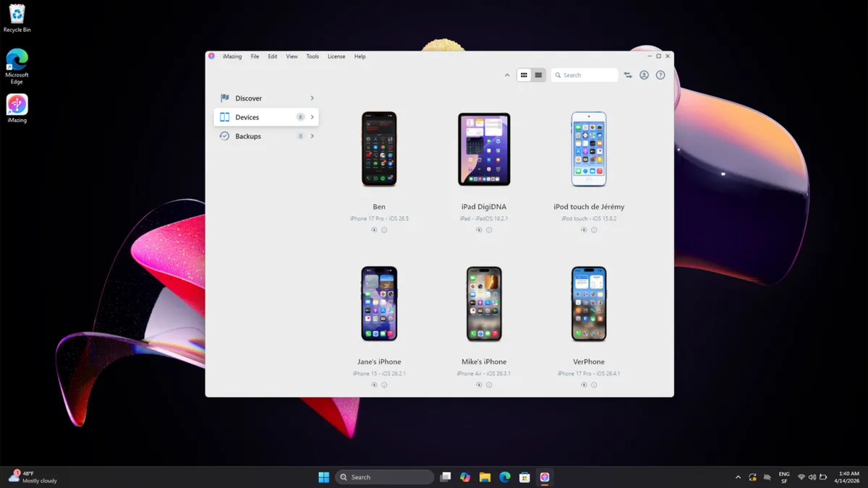The width and height of the screenshot is (868, 488).
Task: Collapse toolbar with the up chevron
Action: (x=507, y=75)
